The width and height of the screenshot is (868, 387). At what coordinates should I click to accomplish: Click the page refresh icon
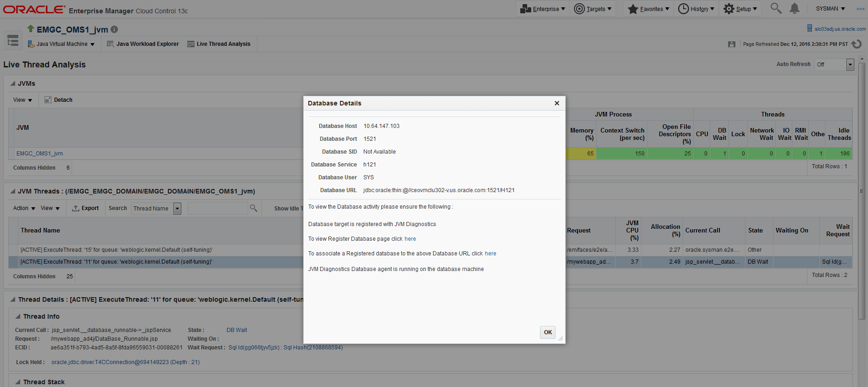click(x=856, y=44)
